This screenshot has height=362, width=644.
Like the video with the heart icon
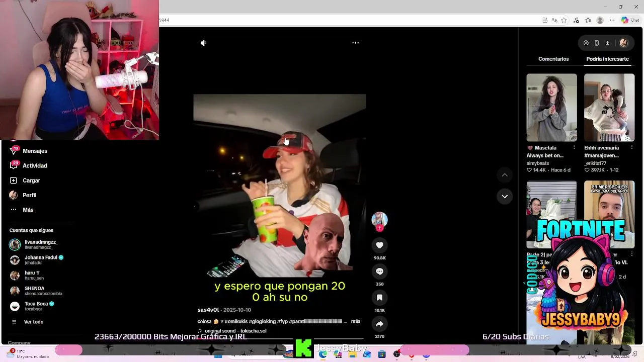coord(379,245)
